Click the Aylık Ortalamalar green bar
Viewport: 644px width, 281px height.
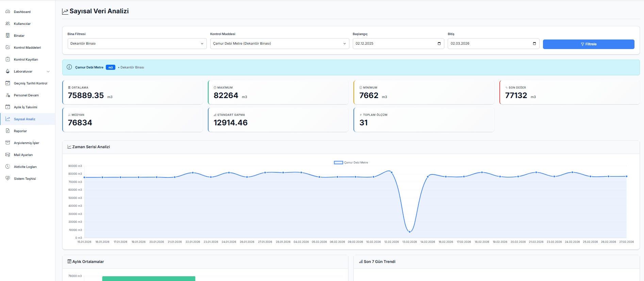tap(149, 279)
